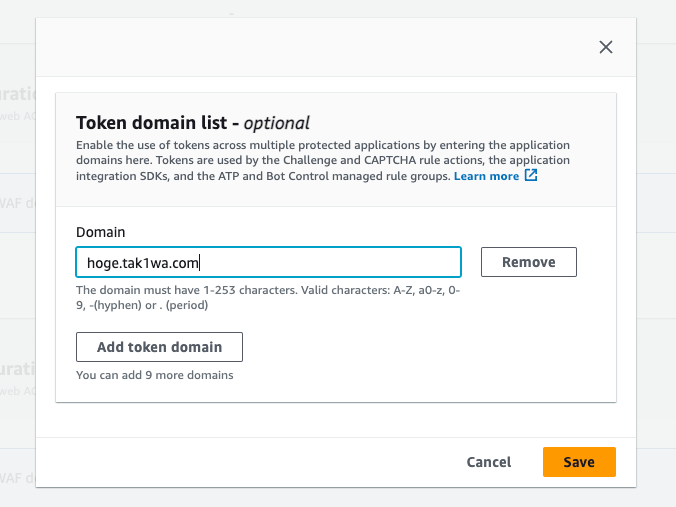676x507 pixels.
Task: Click the dialog footer left of Cancel
Action: [x=246, y=462]
